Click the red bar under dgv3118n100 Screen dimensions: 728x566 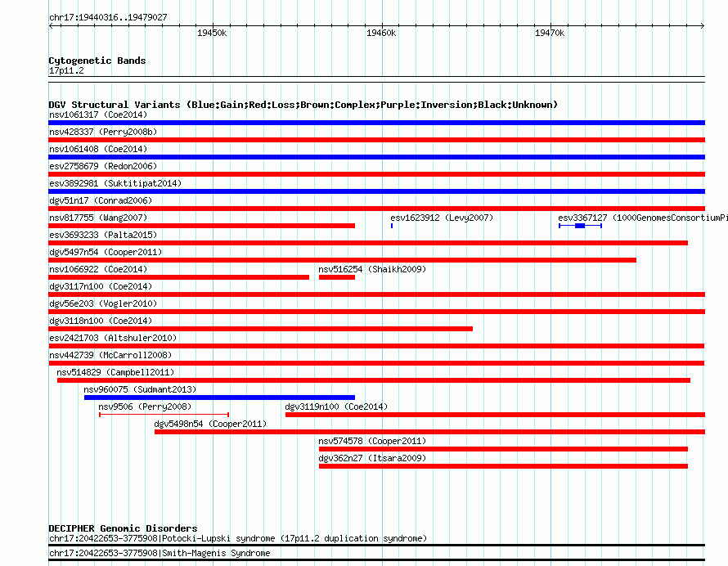point(260,329)
